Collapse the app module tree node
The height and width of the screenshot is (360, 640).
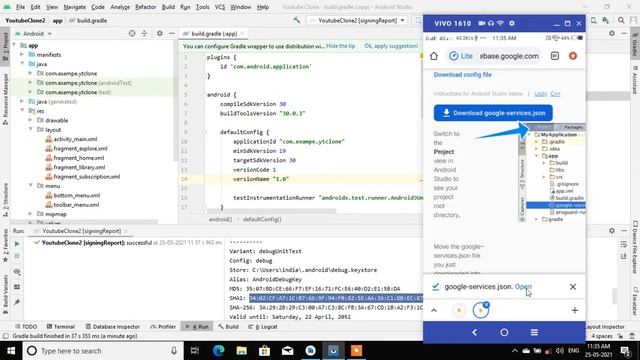coord(15,45)
